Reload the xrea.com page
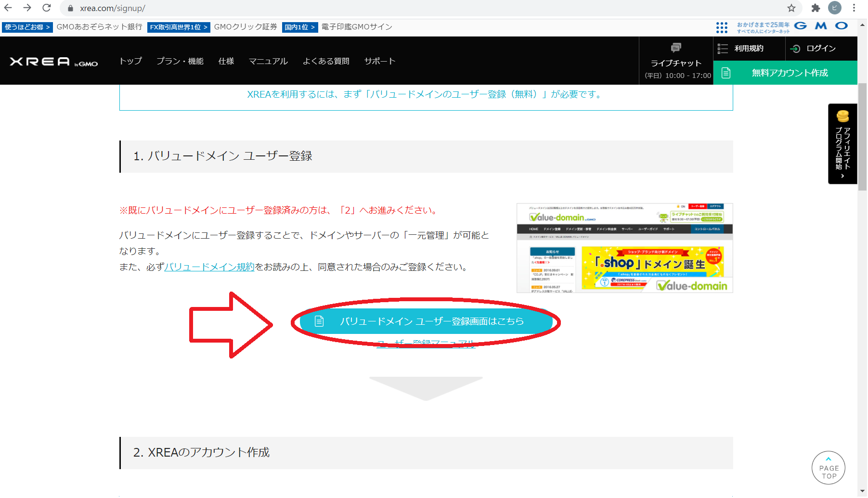Image resolution: width=868 pixels, height=498 pixels. pyautogui.click(x=47, y=8)
